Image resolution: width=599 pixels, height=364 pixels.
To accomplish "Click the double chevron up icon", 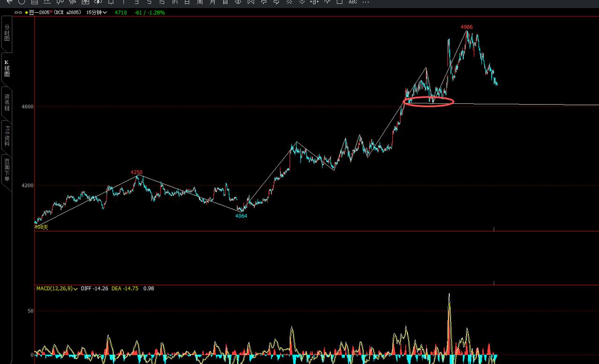I will click(x=289, y=2).
